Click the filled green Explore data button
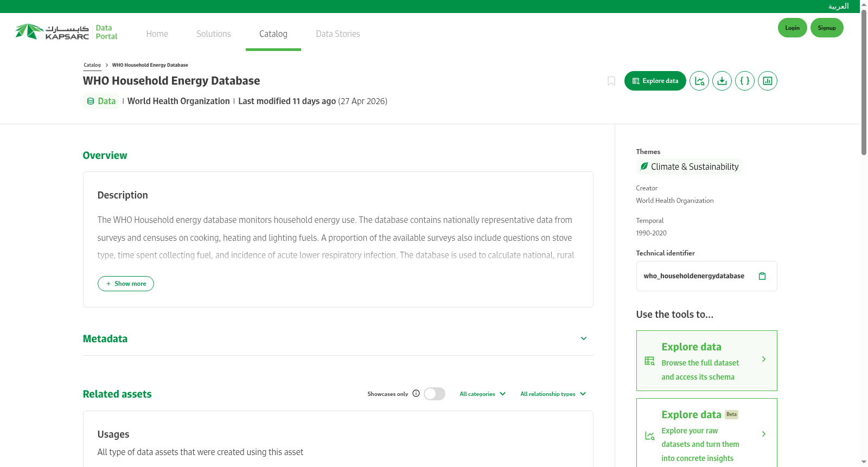The image size is (868, 467). pyautogui.click(x=655, y=81)
